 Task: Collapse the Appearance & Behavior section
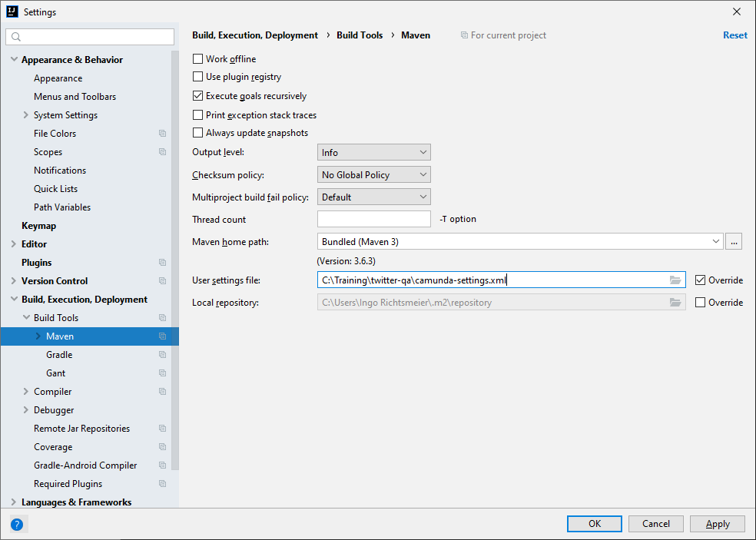click(x=14, y=59)
